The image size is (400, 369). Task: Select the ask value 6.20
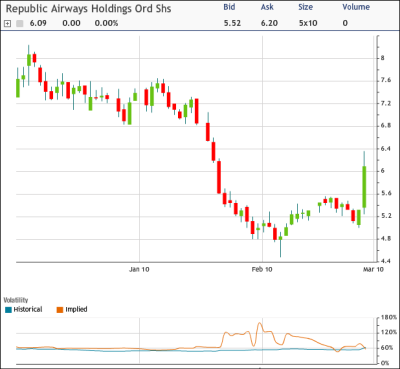(x=269, y=23)
